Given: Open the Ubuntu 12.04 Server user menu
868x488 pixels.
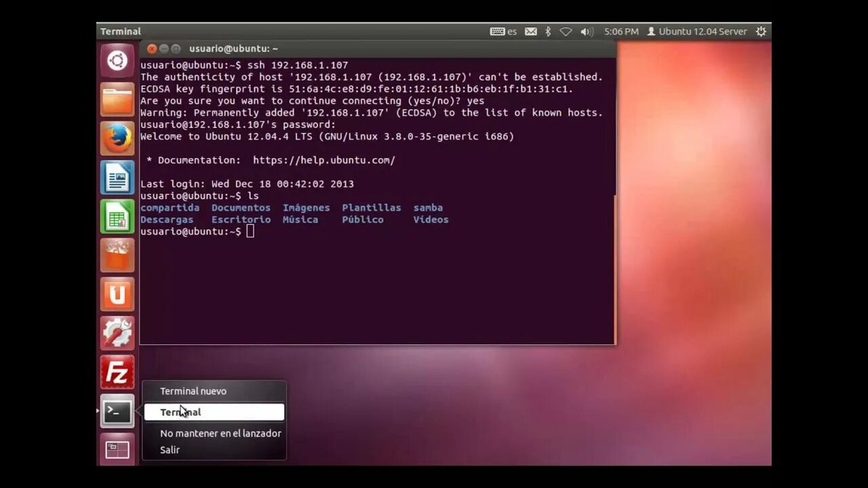Looking at the screenshot, I should (696, 31).
